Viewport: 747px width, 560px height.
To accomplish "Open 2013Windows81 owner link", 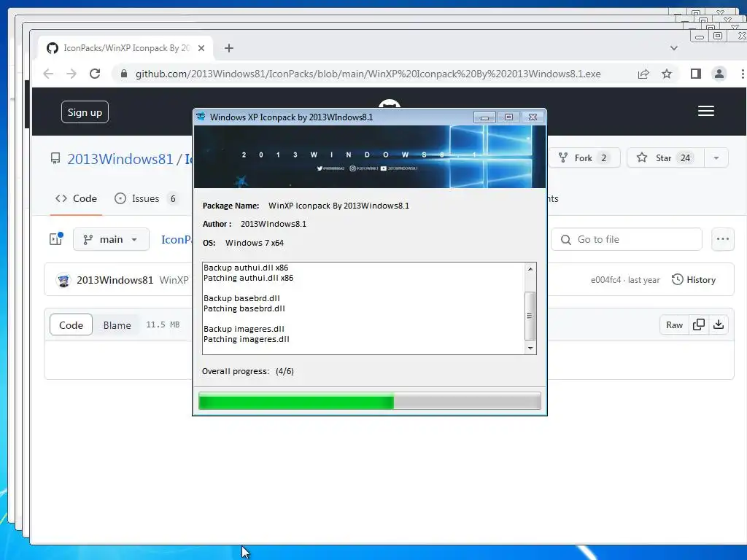I will point(120,159).
